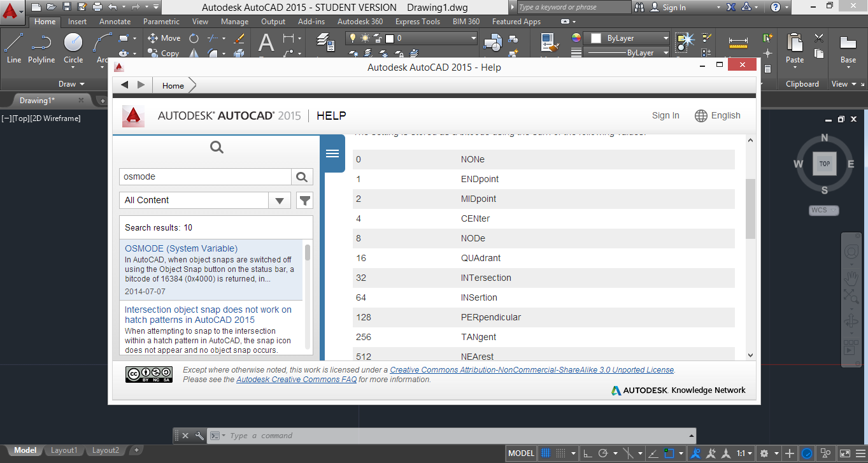Click the Rotate tool icon
Screen dimensions: 868x463
[x=194, y=38]
